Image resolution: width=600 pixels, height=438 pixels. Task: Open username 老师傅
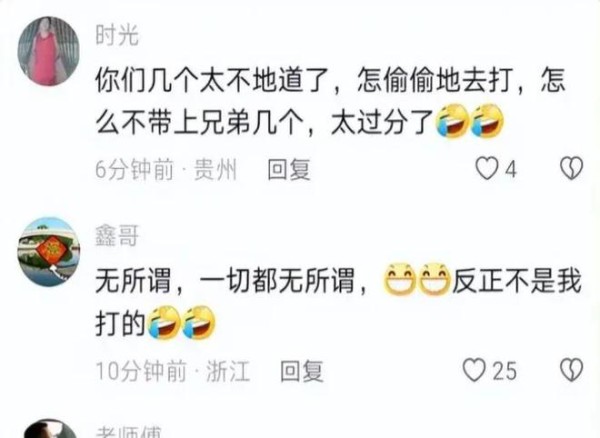click(129, 432)
